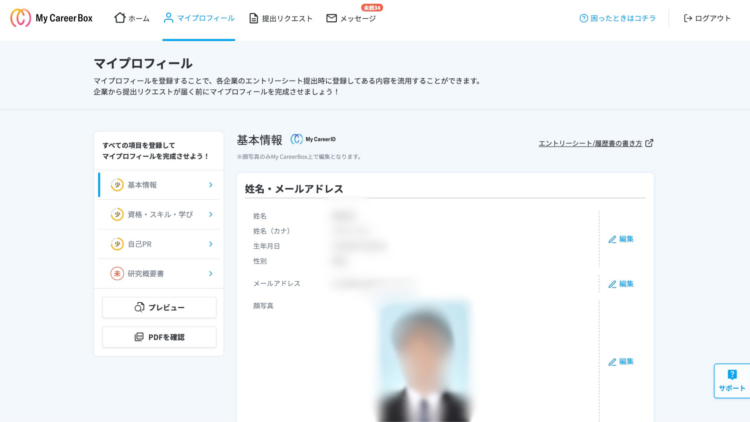Click the unread badge above メッセージ

pyautogui.click(x=372, y=8)
